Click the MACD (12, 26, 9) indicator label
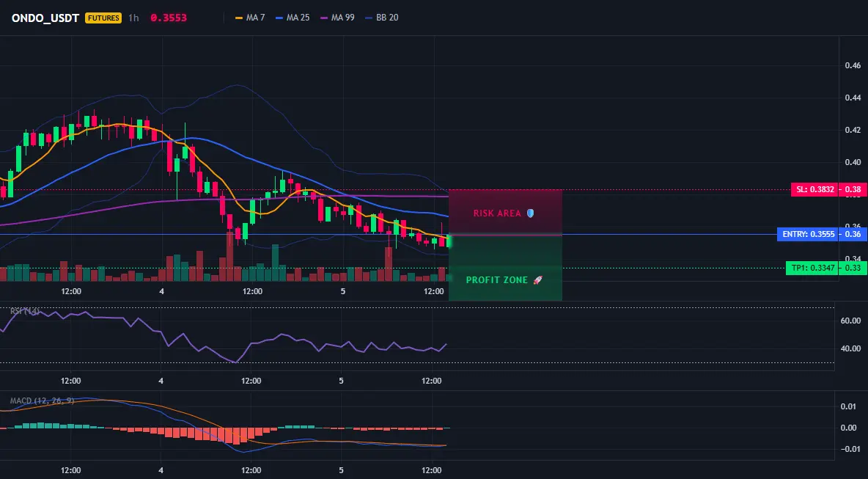This screenshot has height=479, width=868. (42, 401)
